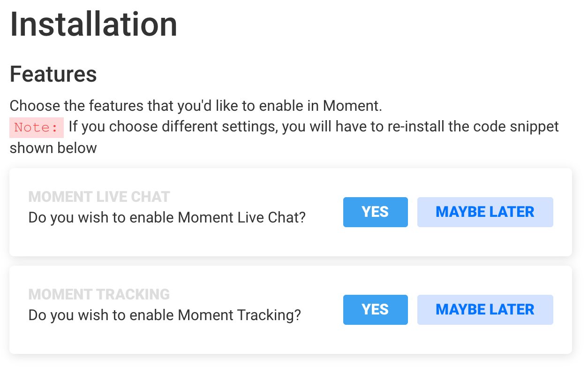Select MAYBE LATER for Moment Tracking
Image resolution: width=588 pixels, height=368 pixels.
(485, 310)
